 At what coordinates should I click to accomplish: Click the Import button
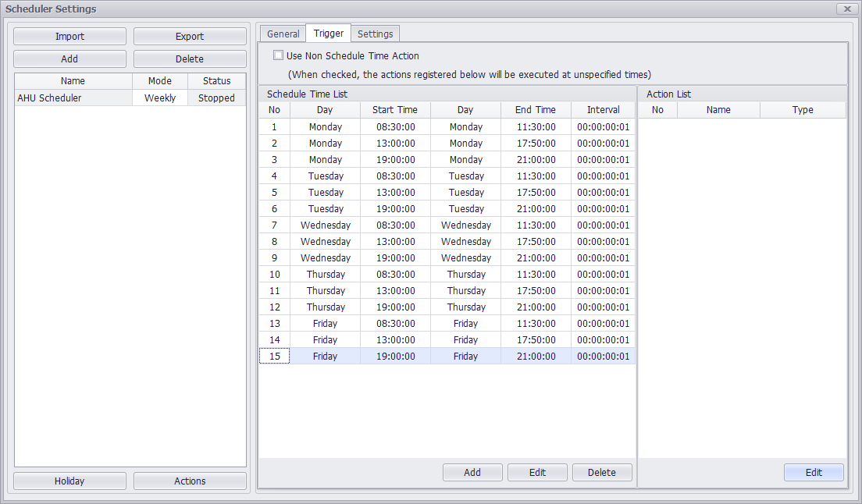69,37
